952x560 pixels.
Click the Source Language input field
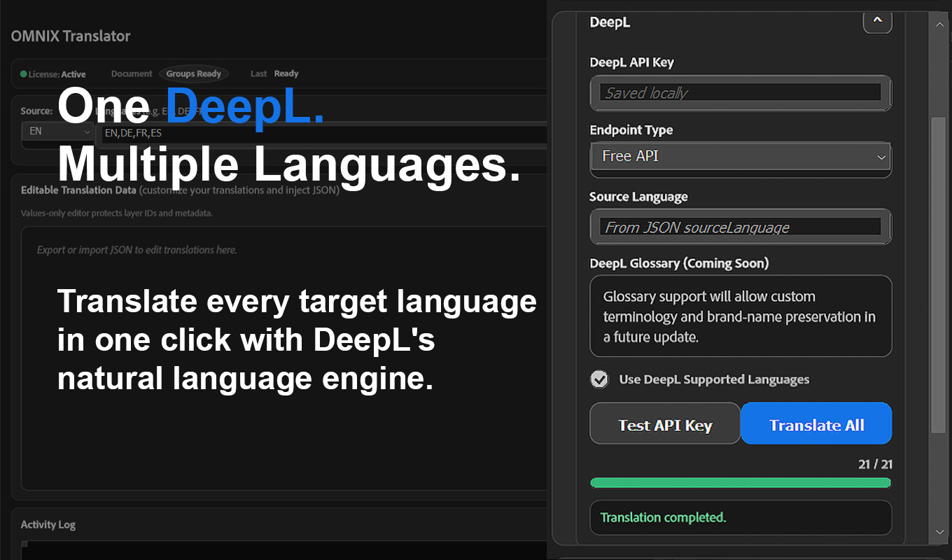[741, 227]
